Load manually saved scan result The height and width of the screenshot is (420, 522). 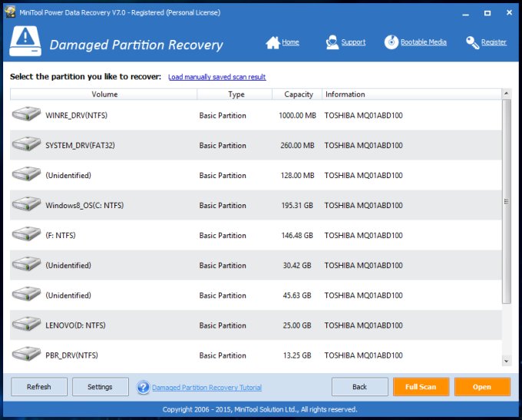[x=216, y=77]
